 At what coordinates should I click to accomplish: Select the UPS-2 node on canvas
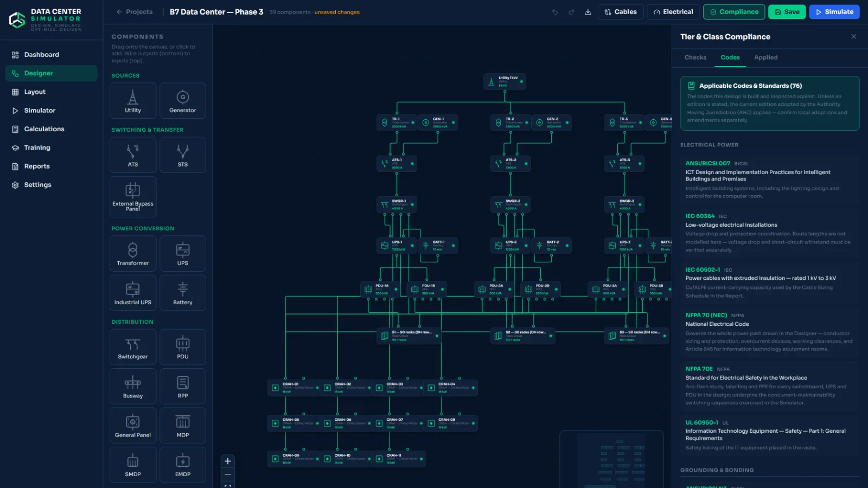pyautogui.click(x=510, y=246)
